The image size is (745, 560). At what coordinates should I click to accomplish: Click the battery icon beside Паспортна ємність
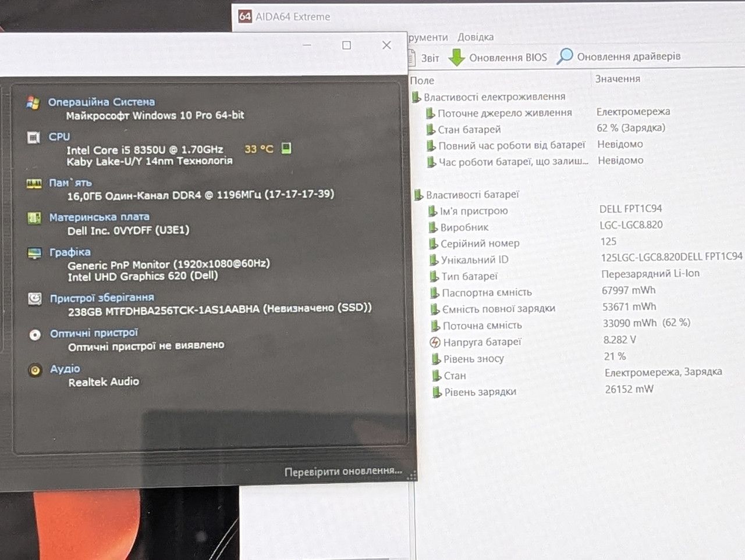435,293
